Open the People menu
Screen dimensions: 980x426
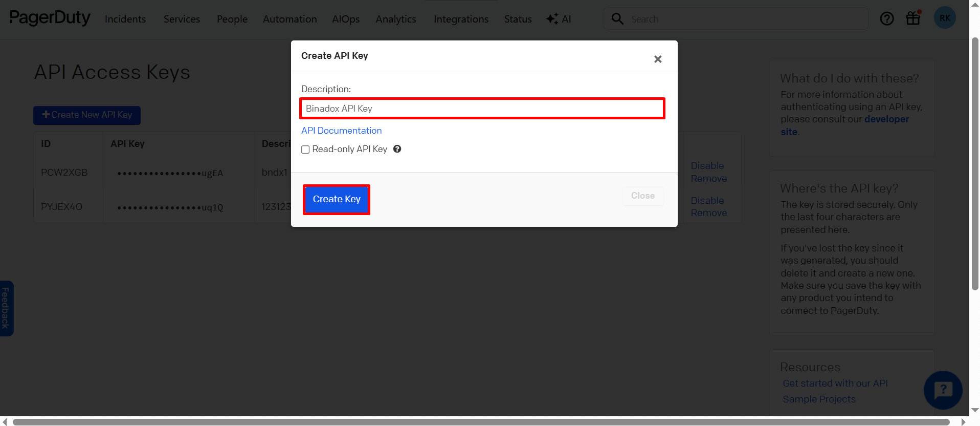(232, 19)
